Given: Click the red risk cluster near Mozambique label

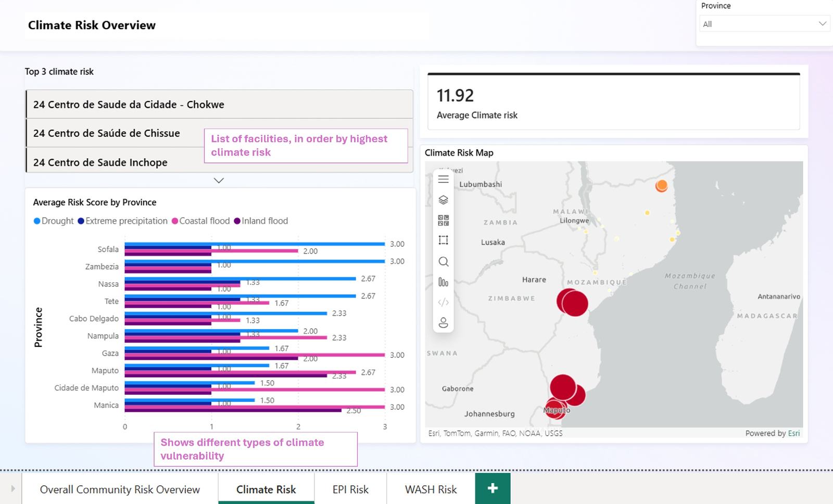Looking at the screenshot, I should coord(572,302).
